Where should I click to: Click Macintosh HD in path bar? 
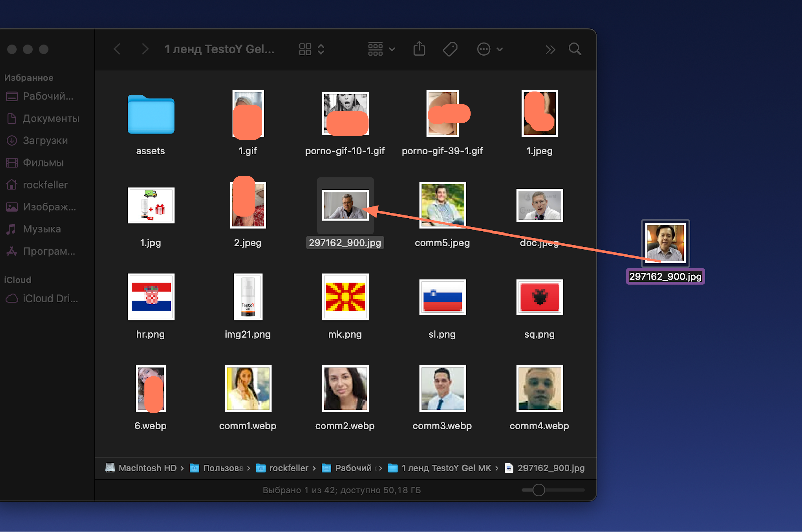141,468
